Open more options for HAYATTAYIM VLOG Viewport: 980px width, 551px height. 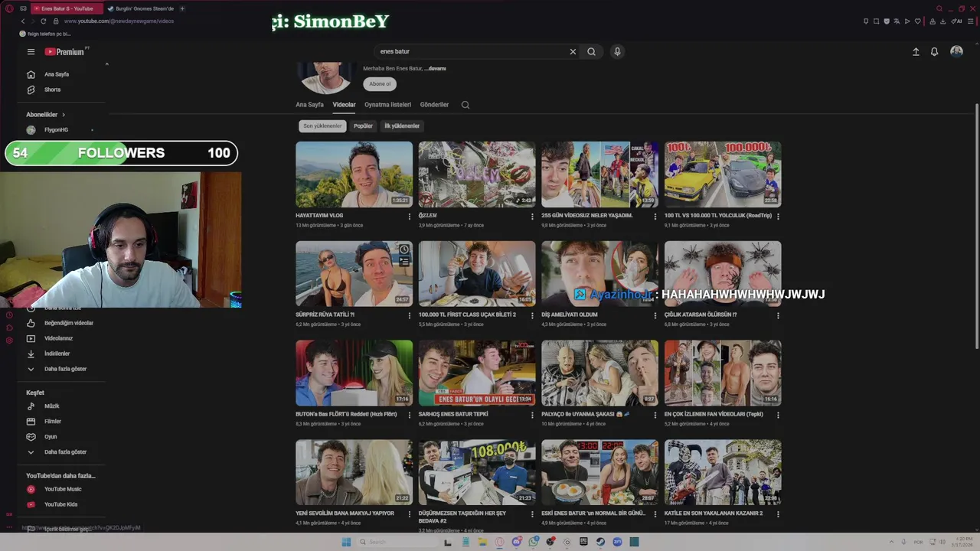(410, 217)
